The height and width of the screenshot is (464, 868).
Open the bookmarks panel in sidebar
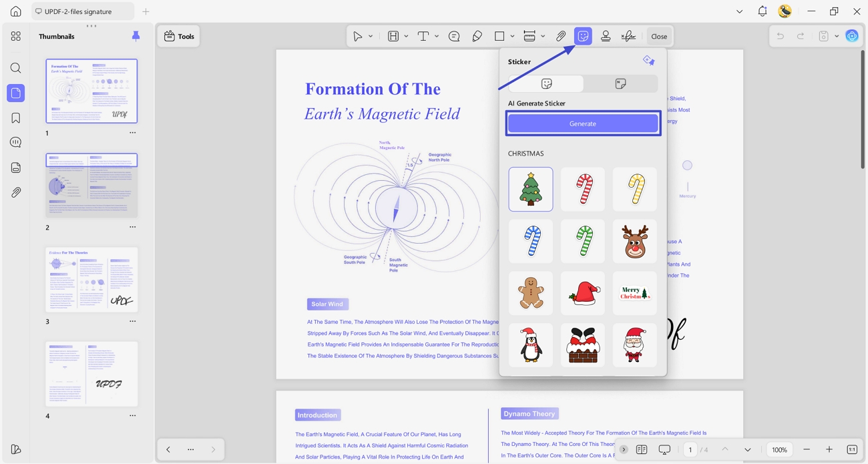[x=16, y=118]
